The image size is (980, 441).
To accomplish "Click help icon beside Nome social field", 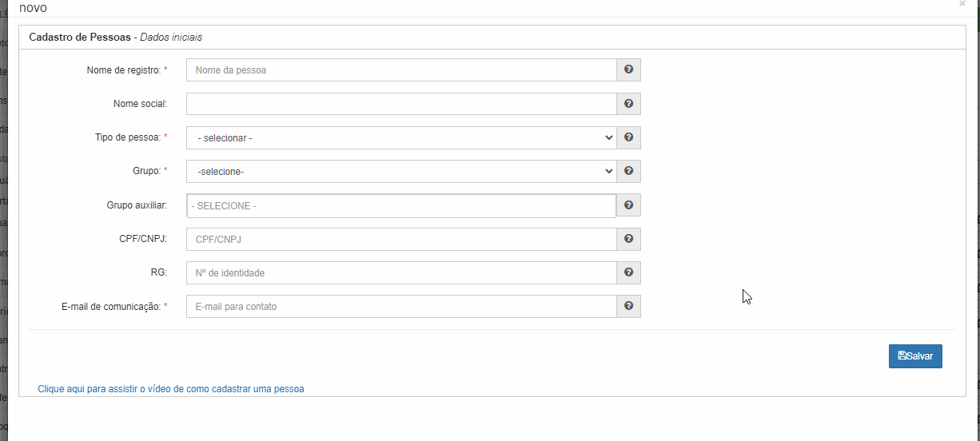I will [x=629, y=104].
